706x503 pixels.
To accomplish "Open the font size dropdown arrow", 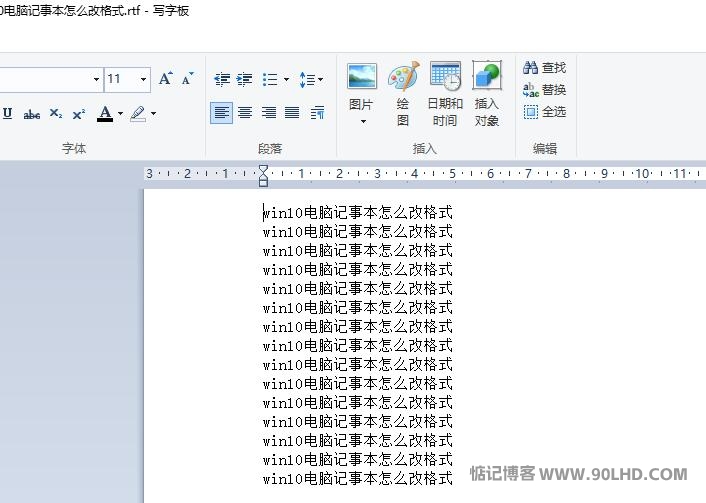I will pyautogui.click(x=143, y=79).
